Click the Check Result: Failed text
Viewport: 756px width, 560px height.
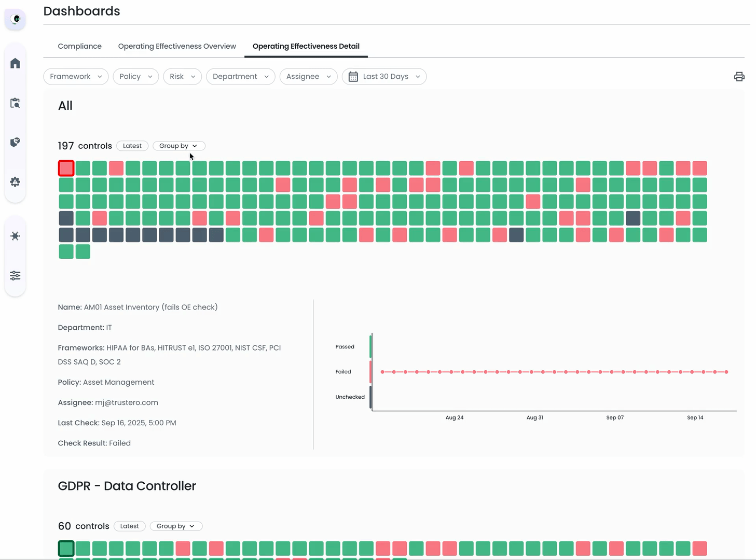tap(94, 443)
